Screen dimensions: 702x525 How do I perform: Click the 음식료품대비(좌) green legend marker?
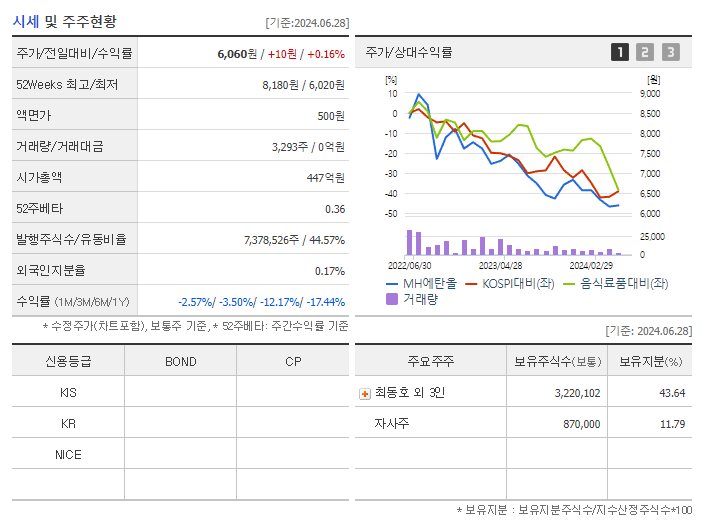click(x=569, y=284)
